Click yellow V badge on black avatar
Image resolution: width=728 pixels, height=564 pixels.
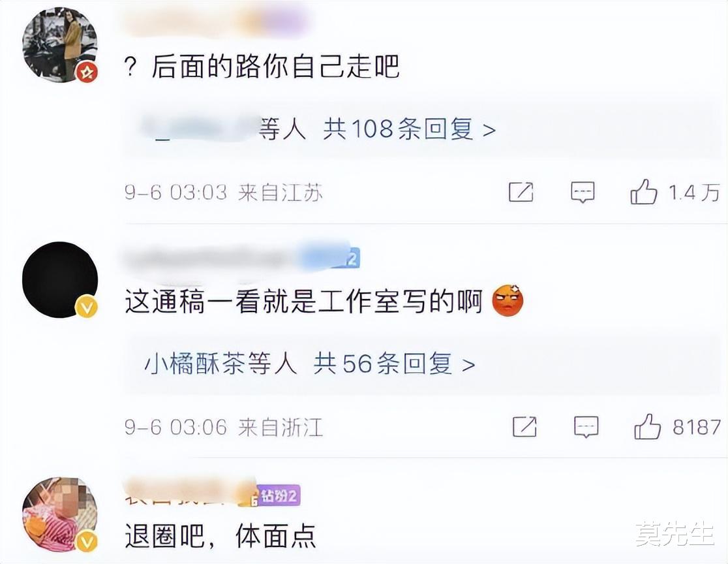87,307
